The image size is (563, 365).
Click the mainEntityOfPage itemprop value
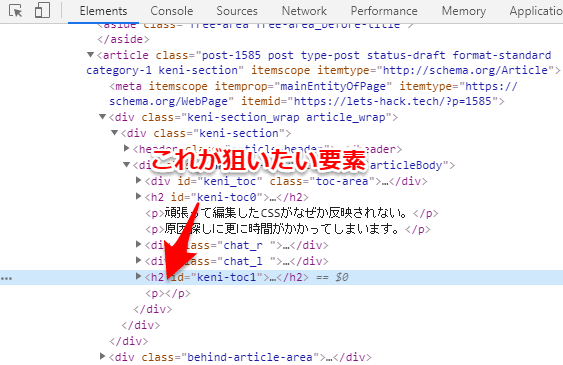[x=333, y=86]
